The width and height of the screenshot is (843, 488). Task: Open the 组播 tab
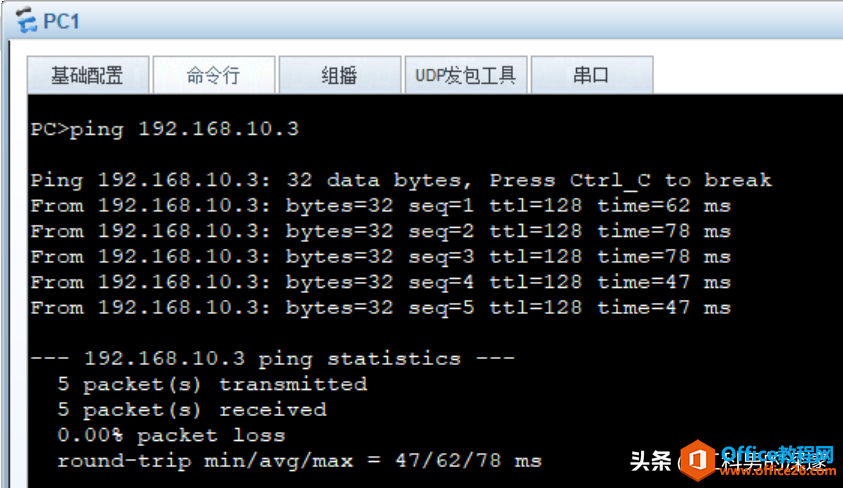340,75
